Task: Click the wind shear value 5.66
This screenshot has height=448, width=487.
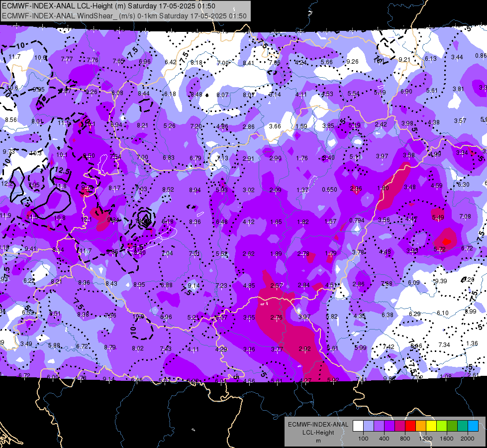Action: (x=326, y=62)
